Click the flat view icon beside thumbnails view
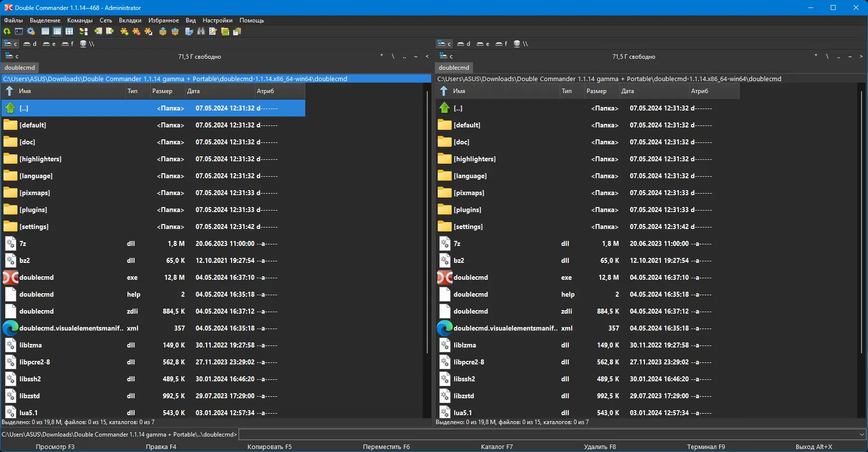The height and width of the screenshot is (452, 868). (84, 31)
